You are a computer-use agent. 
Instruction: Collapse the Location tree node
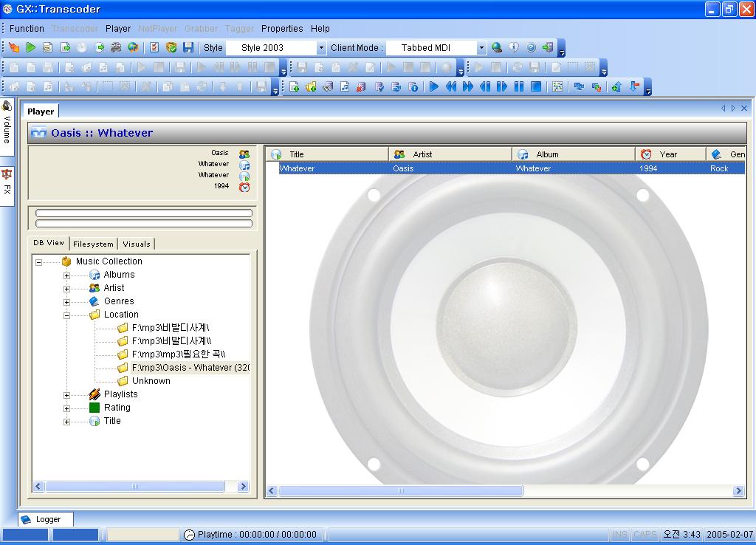click(x=66, y=315)
